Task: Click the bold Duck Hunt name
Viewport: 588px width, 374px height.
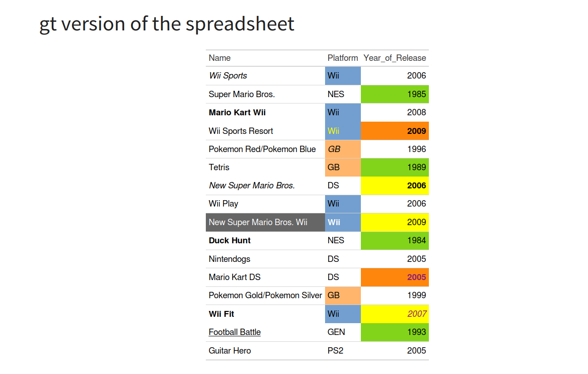Action: pos(230,241)
